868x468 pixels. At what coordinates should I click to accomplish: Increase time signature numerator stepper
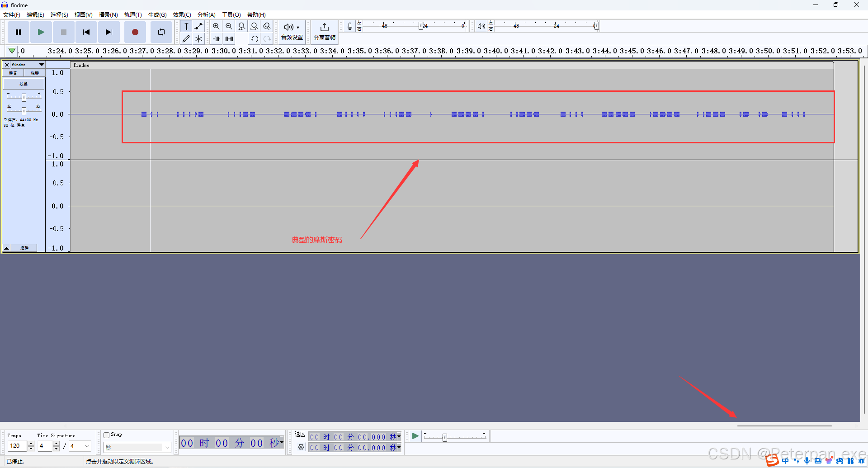tap(56, 443)
